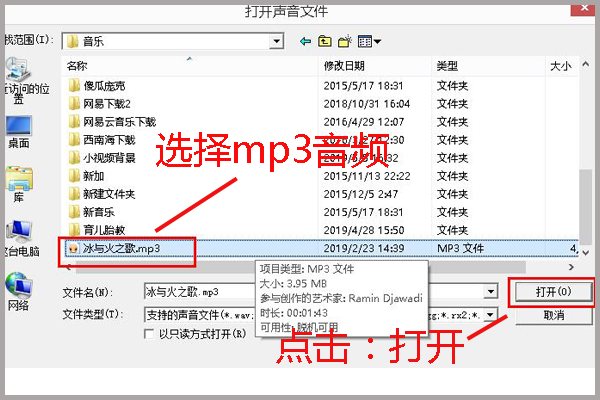Click the vertical scrollbar thumb
The image size is (600, 400).
click(585, 207)
